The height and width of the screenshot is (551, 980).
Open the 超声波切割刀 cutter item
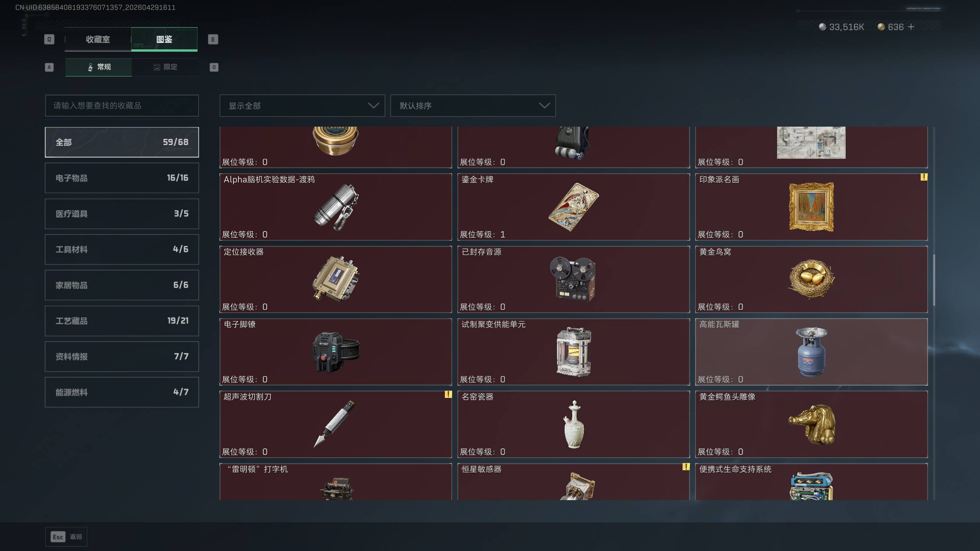[x=336, y=424]
